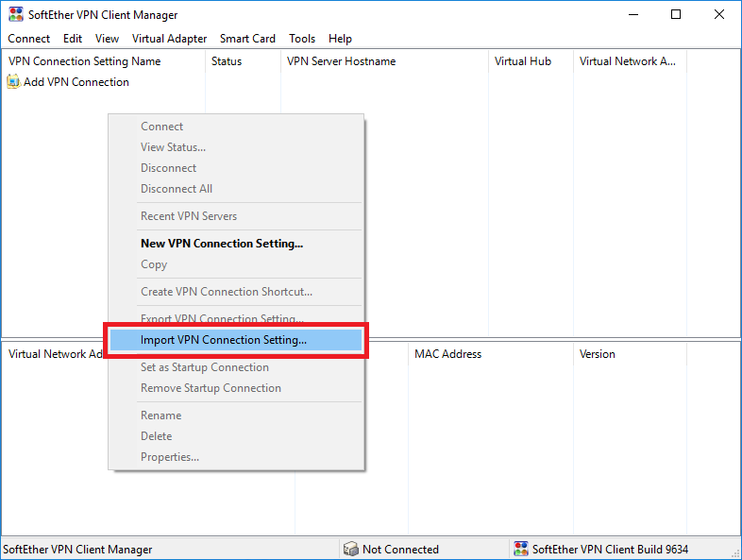This screenshot has height=560, width=742.
Task: Select Set as Startup Connection
Action: [x=236, y=367]
